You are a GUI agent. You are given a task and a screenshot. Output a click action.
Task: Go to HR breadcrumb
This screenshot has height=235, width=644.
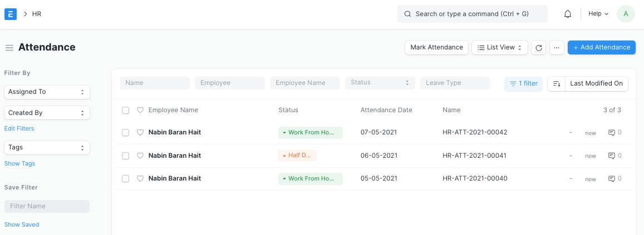click(x=37, y=14)
